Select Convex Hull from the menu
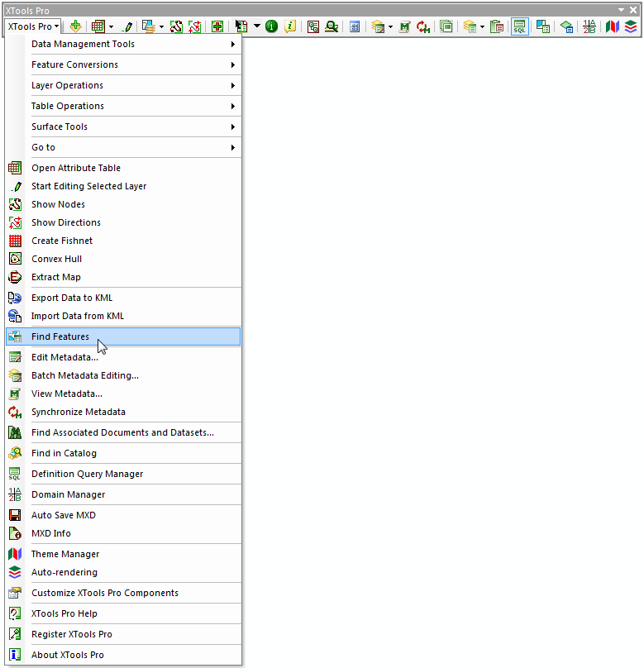Viewport: 644px width, 668px height. (123, 259)
